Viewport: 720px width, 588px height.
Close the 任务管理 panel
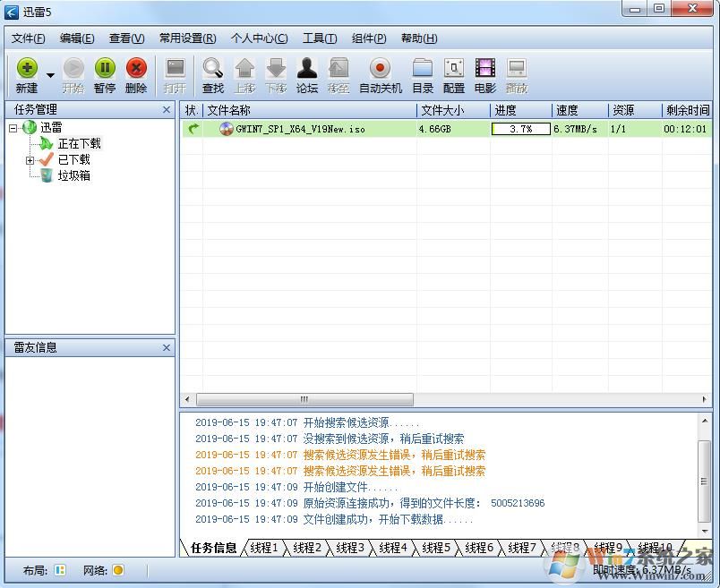167,110
